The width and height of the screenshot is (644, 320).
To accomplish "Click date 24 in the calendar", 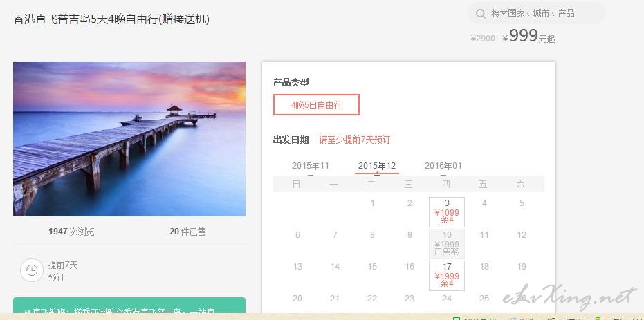I will point(447,299).
